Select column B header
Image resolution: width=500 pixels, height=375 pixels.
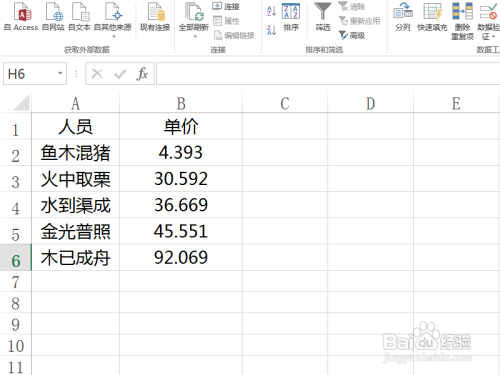pos(181,103)
